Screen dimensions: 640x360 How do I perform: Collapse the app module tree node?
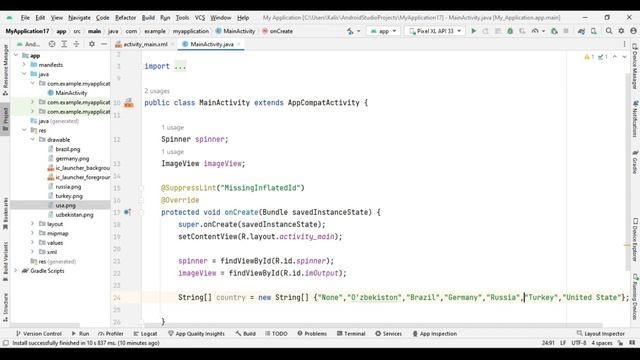[x=16, y=56]
